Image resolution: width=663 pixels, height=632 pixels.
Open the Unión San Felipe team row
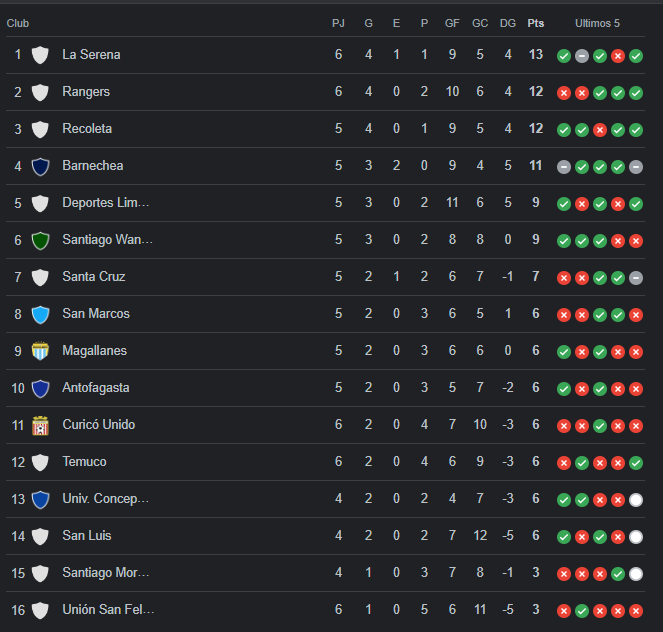325,610
